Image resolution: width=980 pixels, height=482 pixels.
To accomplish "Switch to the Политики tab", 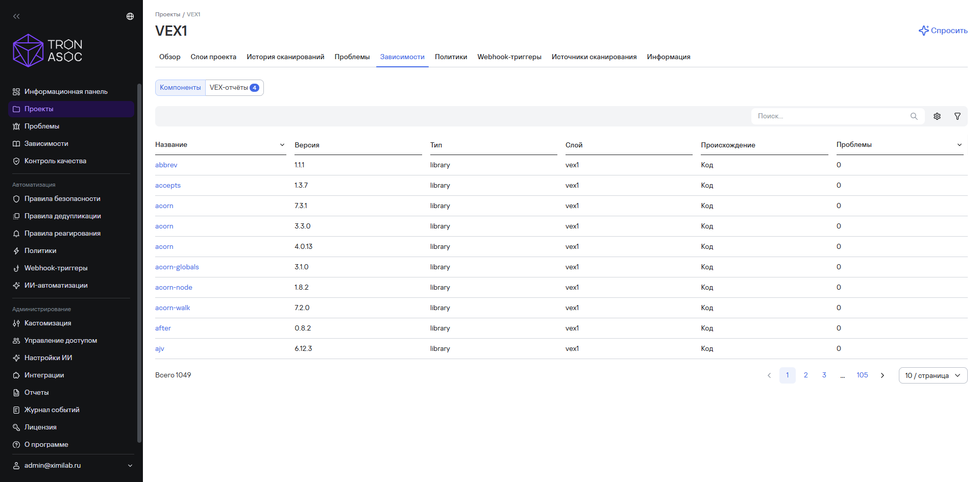I will click(x=451, y=57).
